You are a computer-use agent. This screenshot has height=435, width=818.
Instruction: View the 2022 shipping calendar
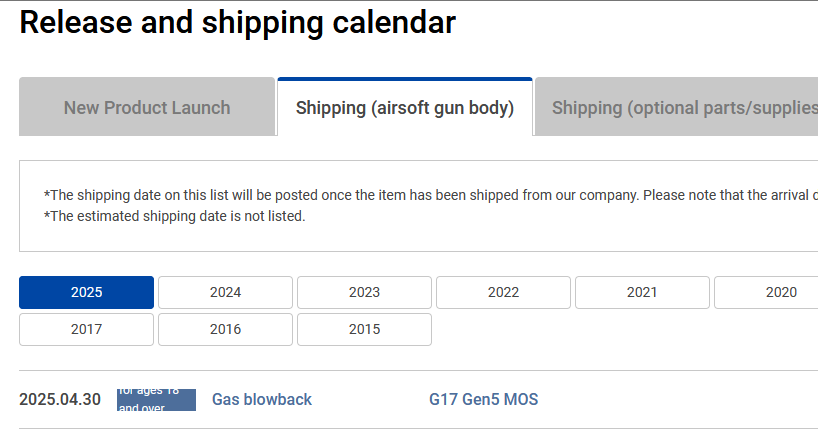click(503, 292)
